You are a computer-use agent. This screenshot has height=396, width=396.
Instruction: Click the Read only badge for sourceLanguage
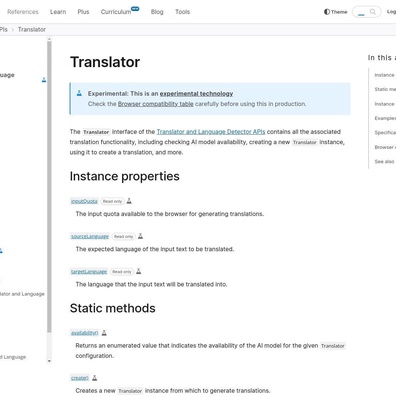coord(123,236)
